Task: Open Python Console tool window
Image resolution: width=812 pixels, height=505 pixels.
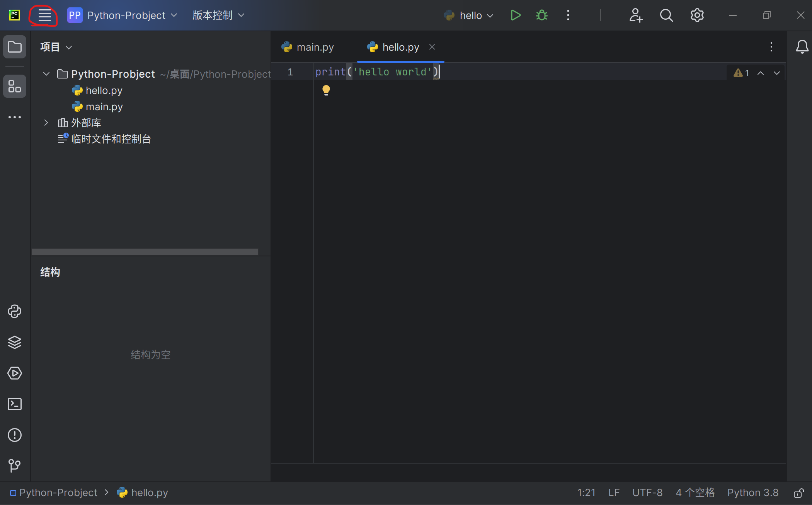Action: (x=15, y=311)
